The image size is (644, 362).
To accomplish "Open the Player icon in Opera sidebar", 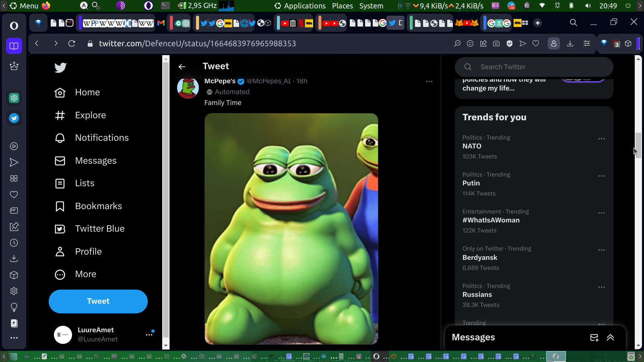I will [x=14, y=146].
